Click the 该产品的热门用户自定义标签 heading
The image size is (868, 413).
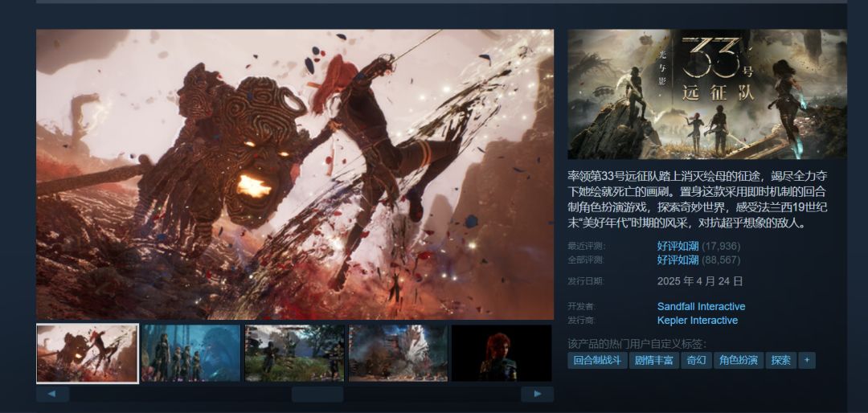pyautogui.click(x=637, y=343)
